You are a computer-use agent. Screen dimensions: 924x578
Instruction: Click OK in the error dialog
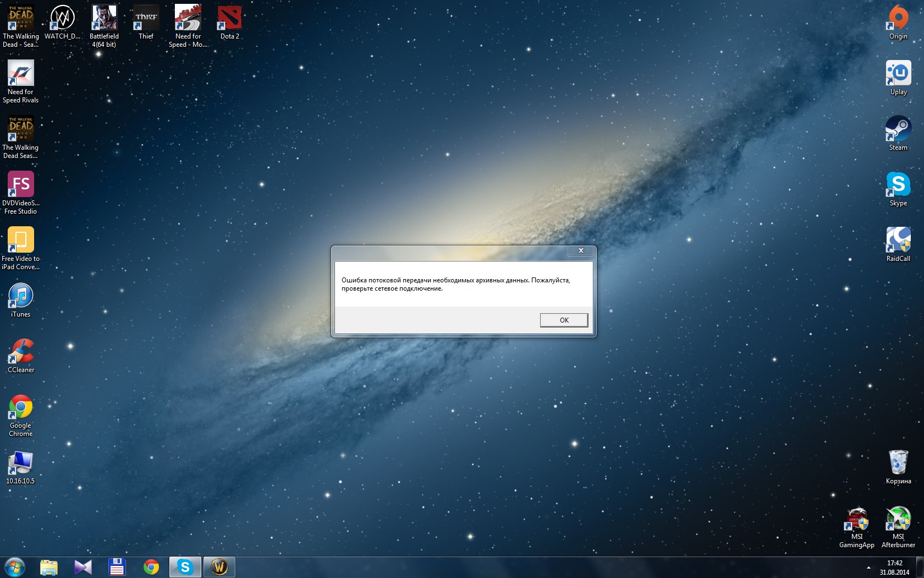pos(564,320)
